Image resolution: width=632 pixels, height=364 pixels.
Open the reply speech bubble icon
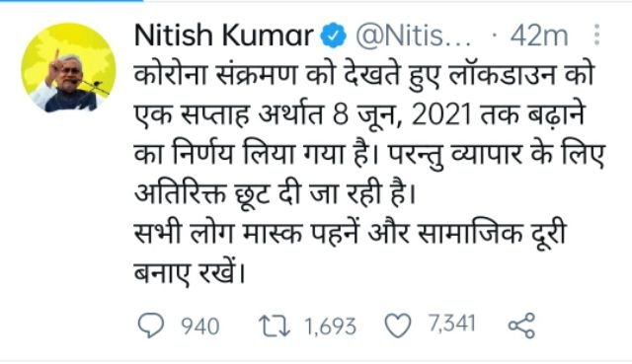tap(151, 326)
